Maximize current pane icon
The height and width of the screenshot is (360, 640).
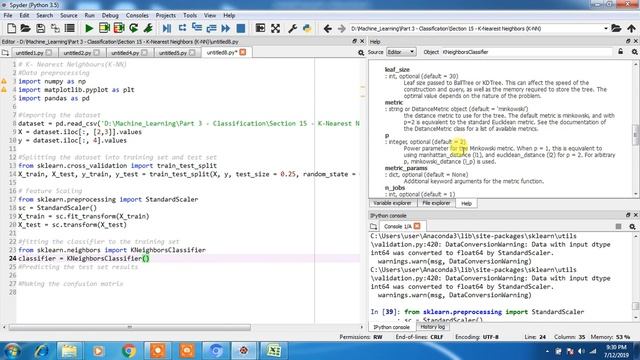260,28
